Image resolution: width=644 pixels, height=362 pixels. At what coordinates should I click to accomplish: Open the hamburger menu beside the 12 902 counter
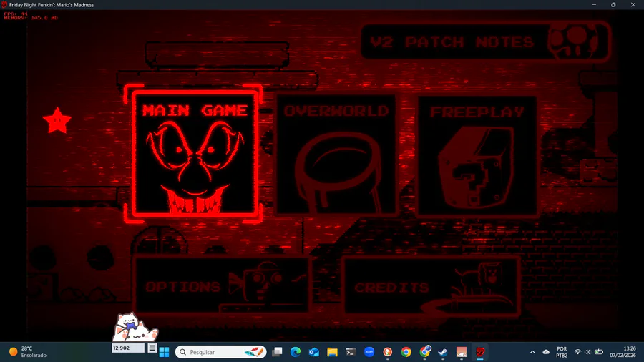(x=152, y=348)
